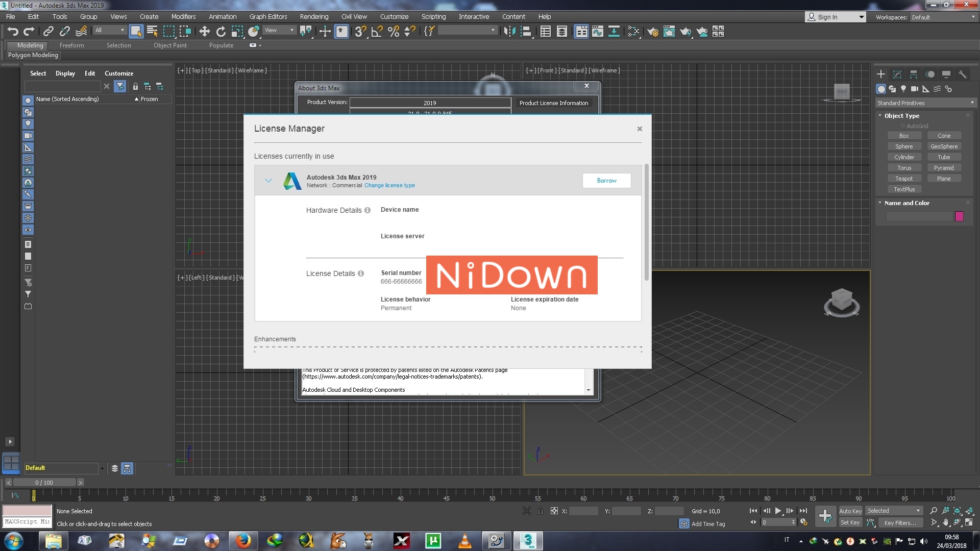Screen dimensions: 980x551
Task: Click the Select by Name icon
Action: (x=152, y=31)
